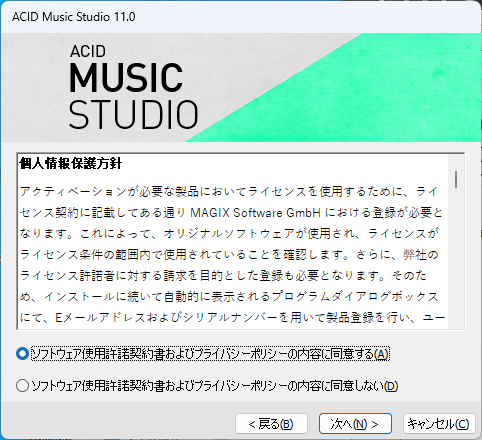Click the policy line starting with ライセンス条件
This screenshot has width=482, height=440.
pos(229,255)
